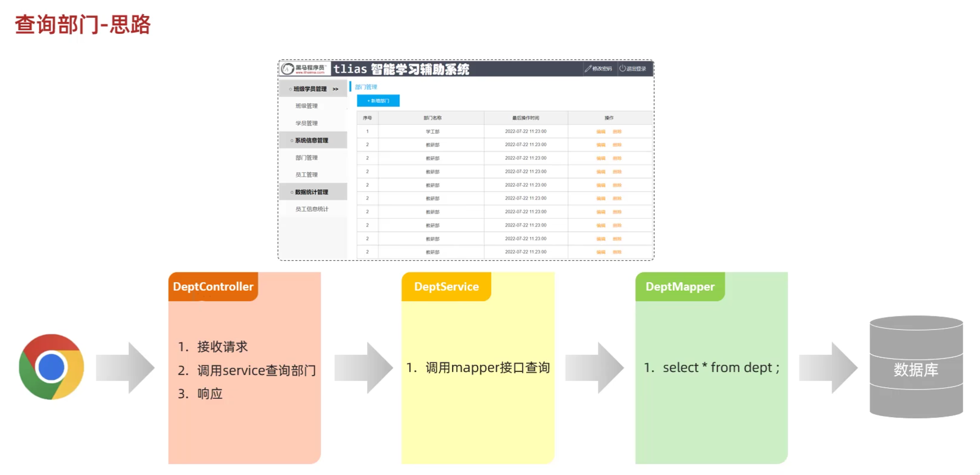Click the green DeptMapper header label

tap(680, 287)
